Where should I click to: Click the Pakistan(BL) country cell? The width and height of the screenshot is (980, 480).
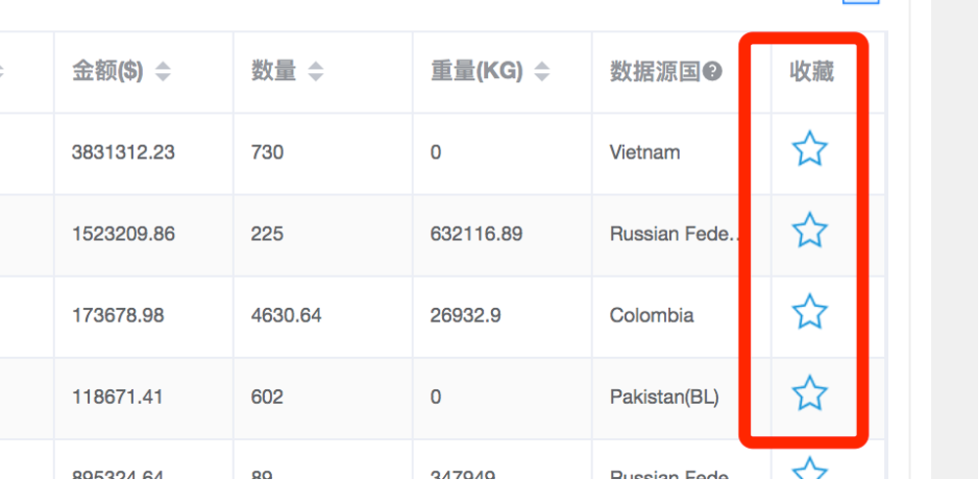(x=664, y=397)
